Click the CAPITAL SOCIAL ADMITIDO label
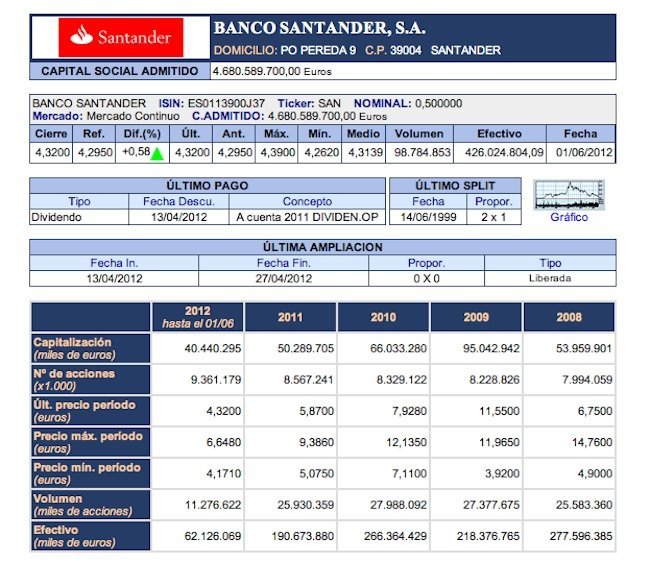650x562 pixels. pos(120,71)
